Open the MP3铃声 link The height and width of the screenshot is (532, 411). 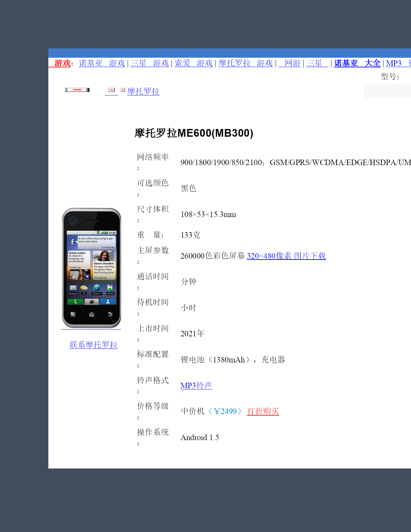tap(196, 386)
